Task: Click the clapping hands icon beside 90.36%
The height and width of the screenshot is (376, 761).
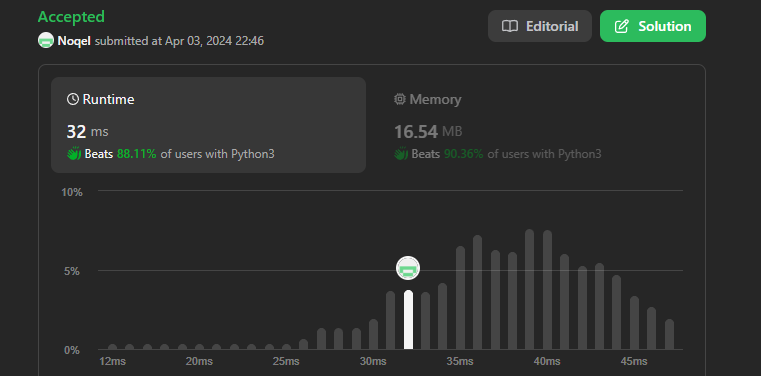Action: coord(401,154)
